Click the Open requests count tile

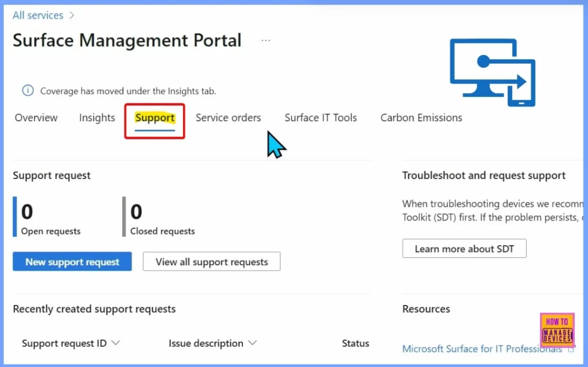(47, 217)
